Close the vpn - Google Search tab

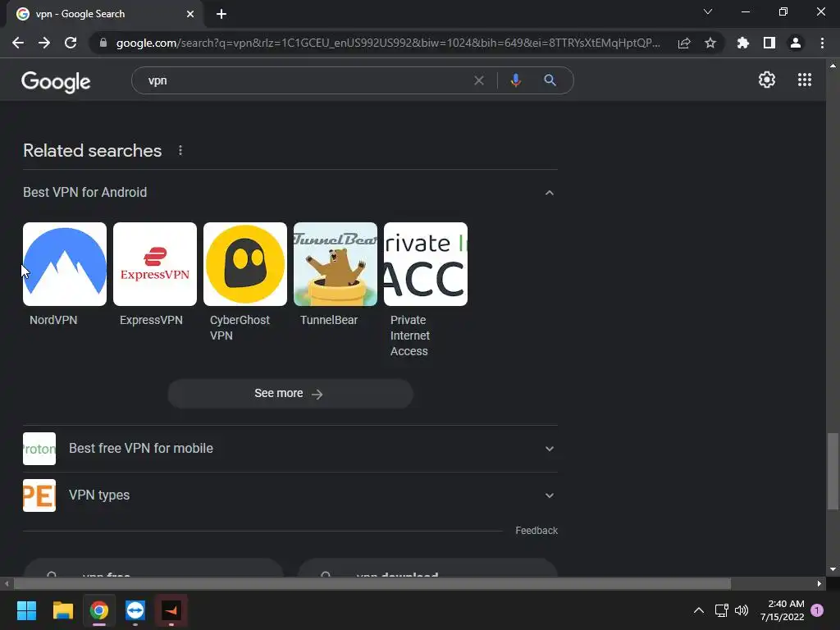pos(190,14)
